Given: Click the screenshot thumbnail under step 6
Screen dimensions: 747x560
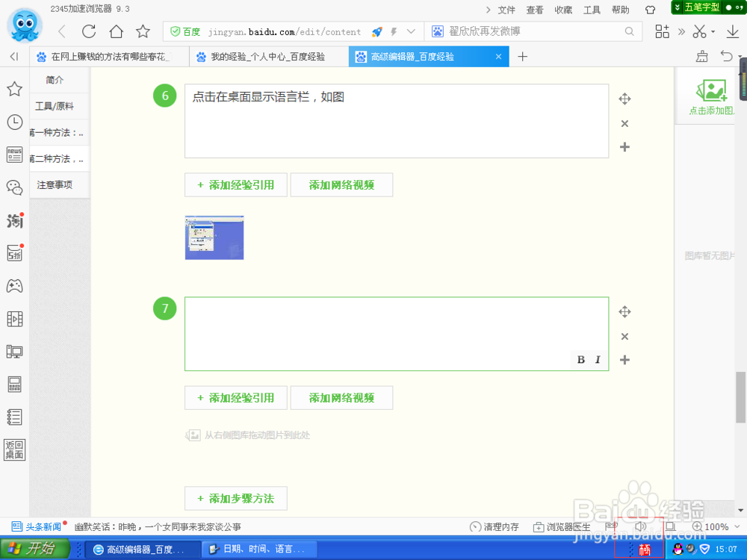Looking at the screenshot, I should coord(214,237).
